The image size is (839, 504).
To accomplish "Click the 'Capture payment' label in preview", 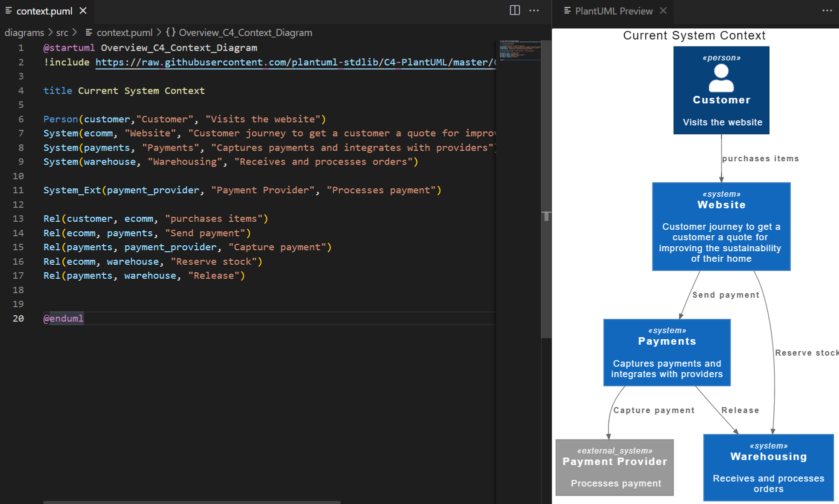I will (653, 410).
